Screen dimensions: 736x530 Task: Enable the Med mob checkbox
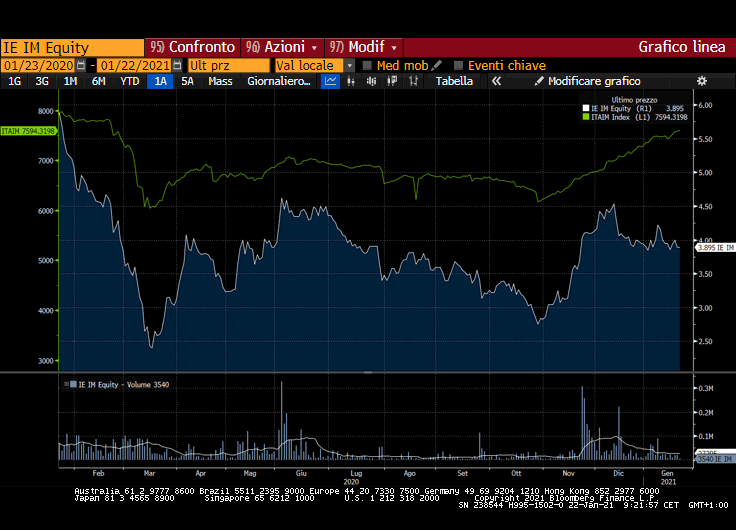coord(367,65)
